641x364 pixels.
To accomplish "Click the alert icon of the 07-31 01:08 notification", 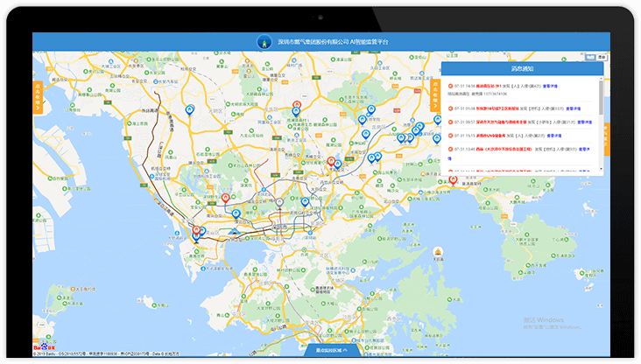I will tap(450, 109).
